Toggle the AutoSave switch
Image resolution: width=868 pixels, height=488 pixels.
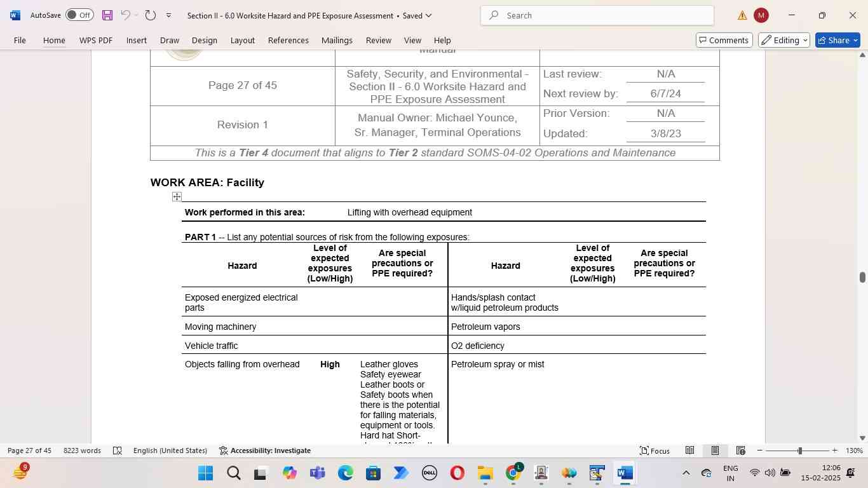tap(79, 15)
